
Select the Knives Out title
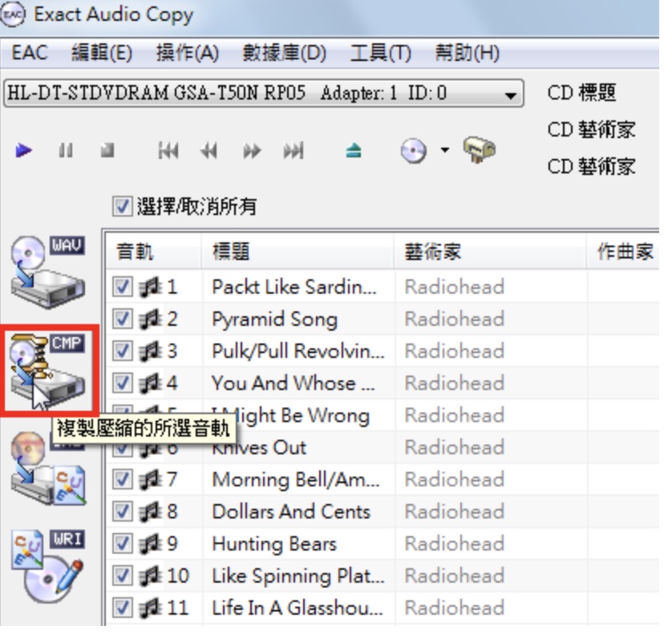point(259,447)
